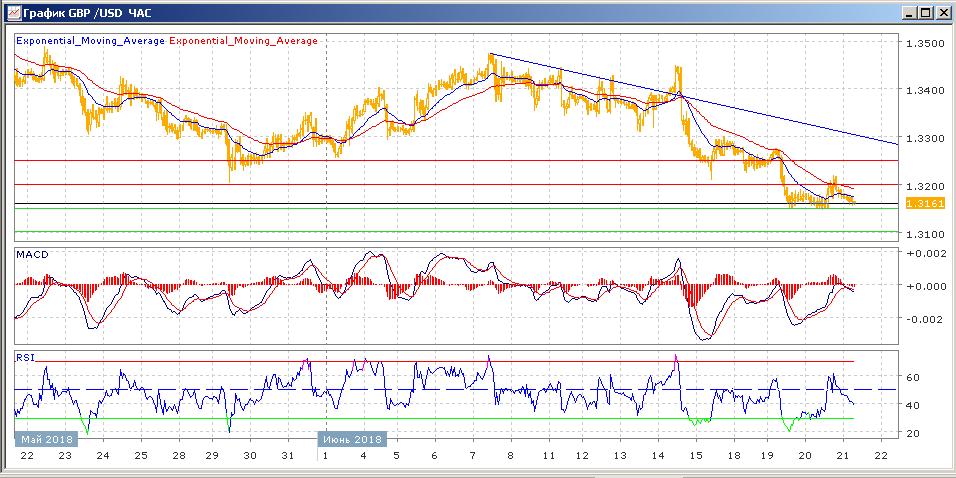Click the 1.3500 price axis label
Screen dimensions: 956x478
click(923, 44)
